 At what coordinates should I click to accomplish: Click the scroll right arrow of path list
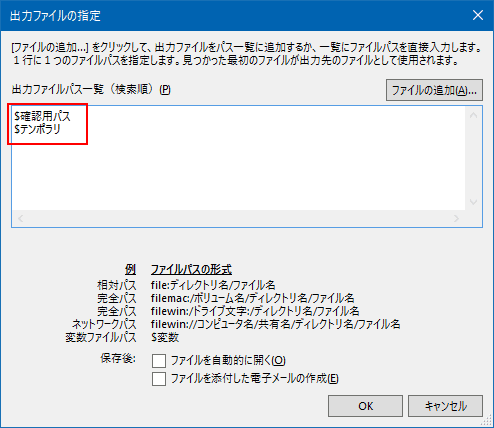coord(456,219)
